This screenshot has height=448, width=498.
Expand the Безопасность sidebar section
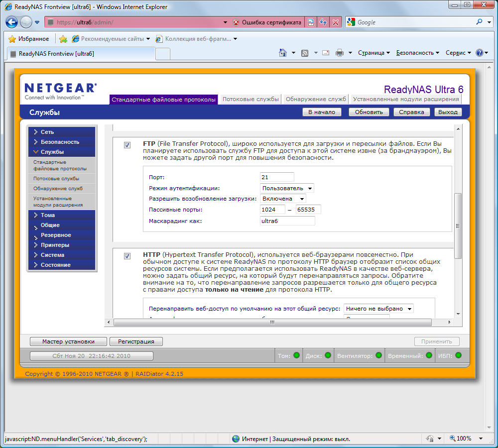pos(62,142)
